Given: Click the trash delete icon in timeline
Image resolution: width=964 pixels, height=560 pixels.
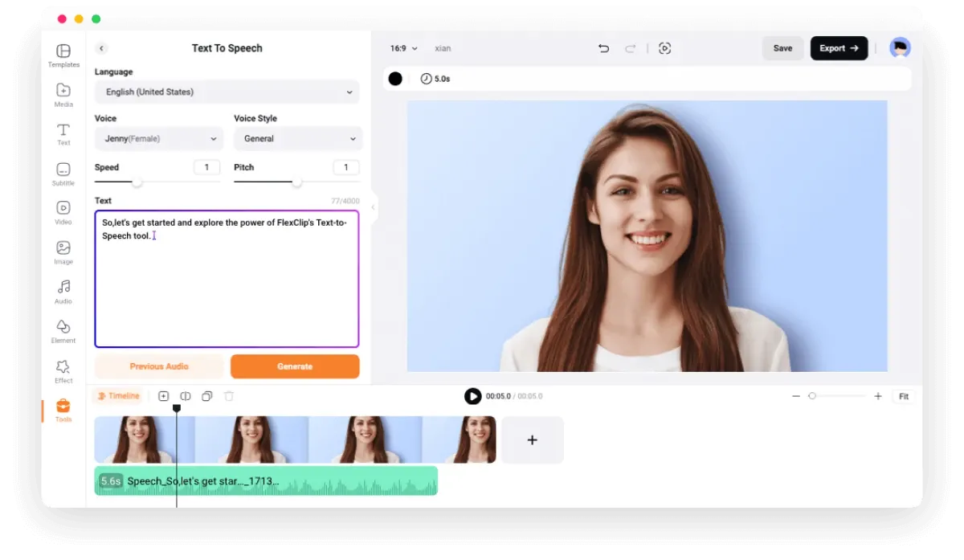Looking at the screenshot, I should [x=229, y=396].
